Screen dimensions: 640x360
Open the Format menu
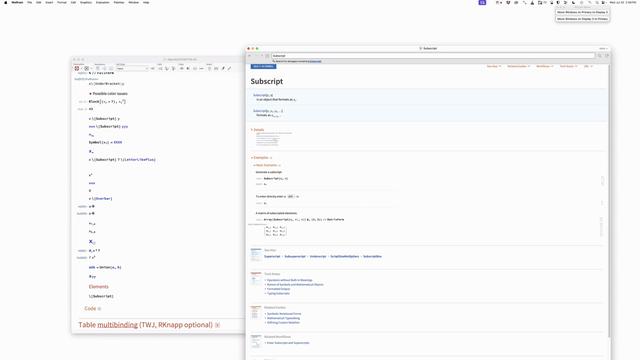[x=62, y=2]
